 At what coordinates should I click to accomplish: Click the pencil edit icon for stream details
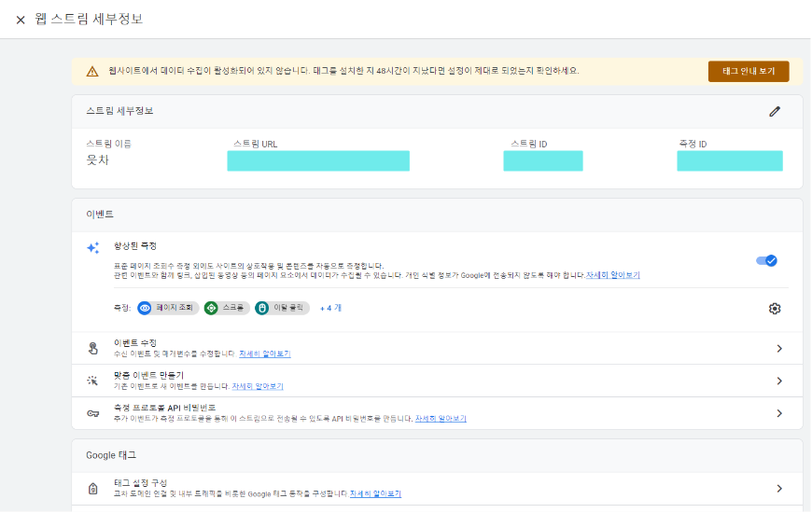click(x=774, y=111)
